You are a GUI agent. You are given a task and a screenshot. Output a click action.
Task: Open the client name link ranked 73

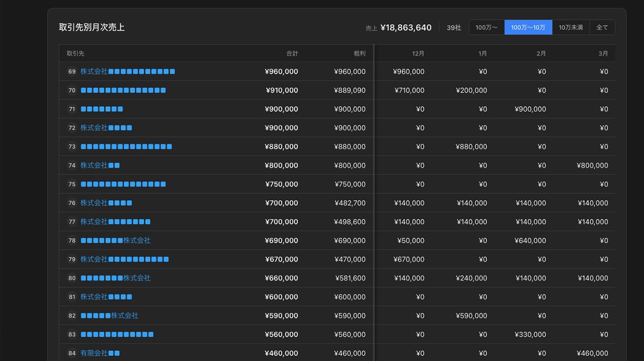pyautogui.click(x=126, y=147)
